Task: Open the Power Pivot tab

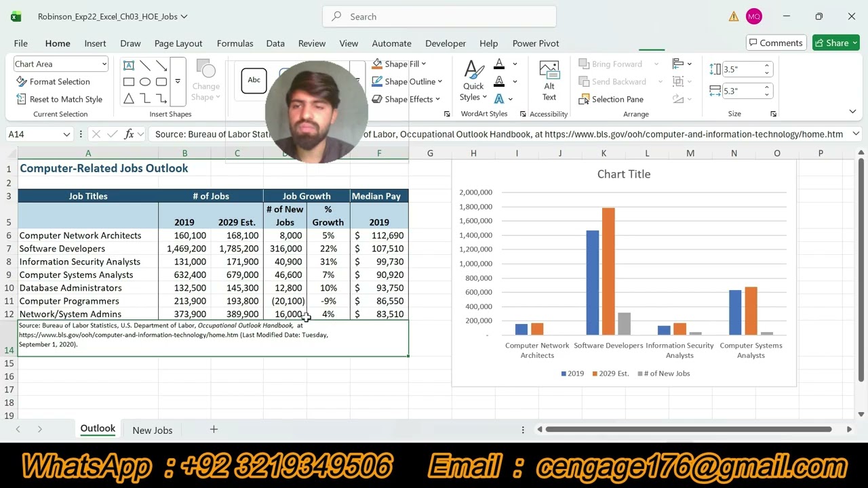Action: point(536,43)
